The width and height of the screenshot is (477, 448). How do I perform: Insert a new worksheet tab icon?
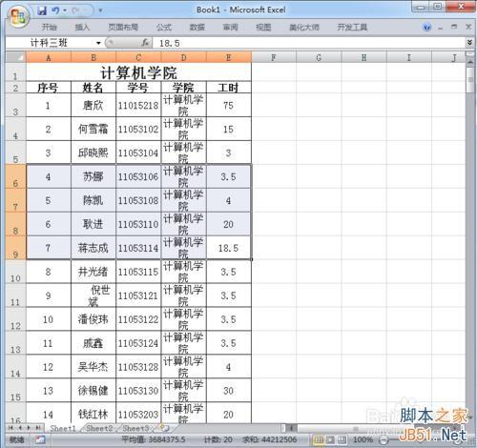[x=164, y=428]
